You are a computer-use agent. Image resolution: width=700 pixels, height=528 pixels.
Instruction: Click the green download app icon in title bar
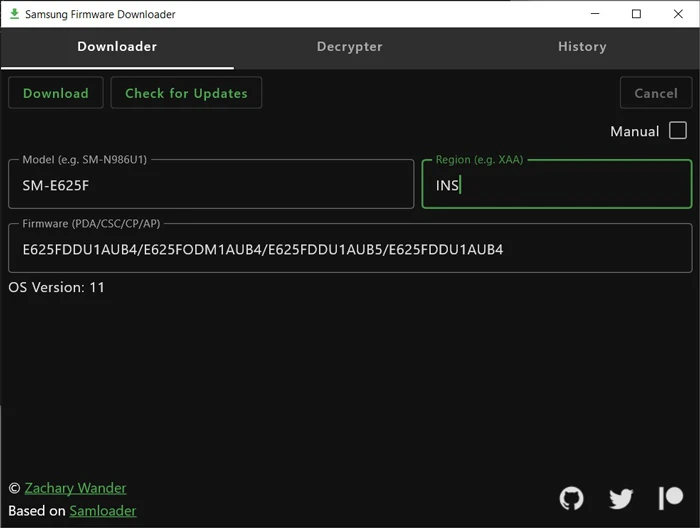pos(13,14)
